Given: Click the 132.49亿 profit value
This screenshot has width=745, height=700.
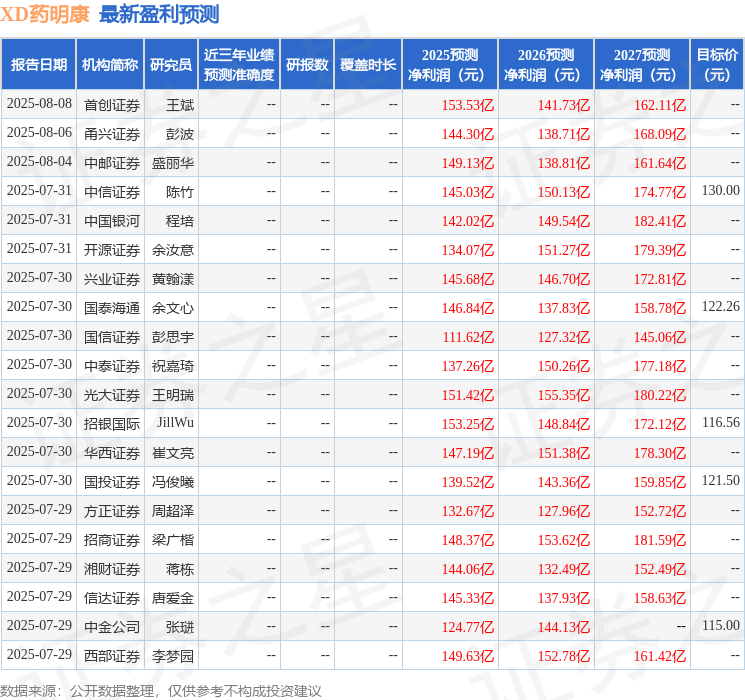Looking at the screenshot, I should 564,569.
